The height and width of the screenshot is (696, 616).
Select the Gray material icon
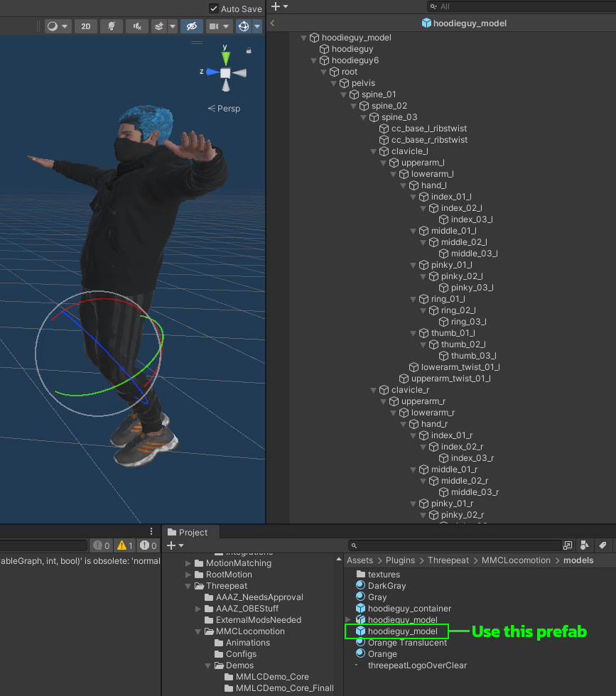coord(361,597)
